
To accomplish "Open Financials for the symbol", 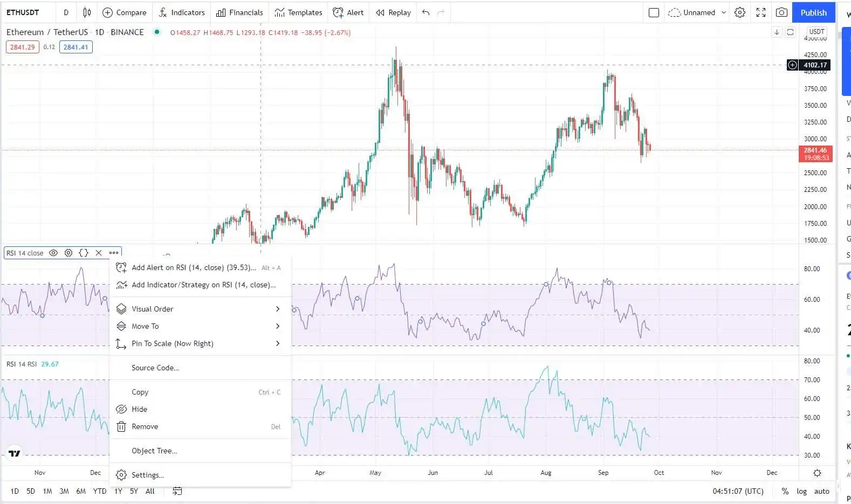I will (x=239, y=12).
